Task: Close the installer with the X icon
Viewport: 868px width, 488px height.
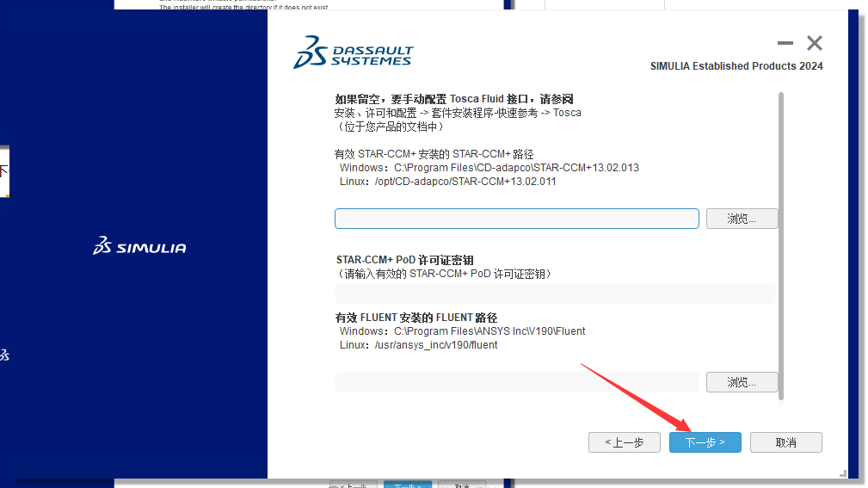Action: point(815,43)
